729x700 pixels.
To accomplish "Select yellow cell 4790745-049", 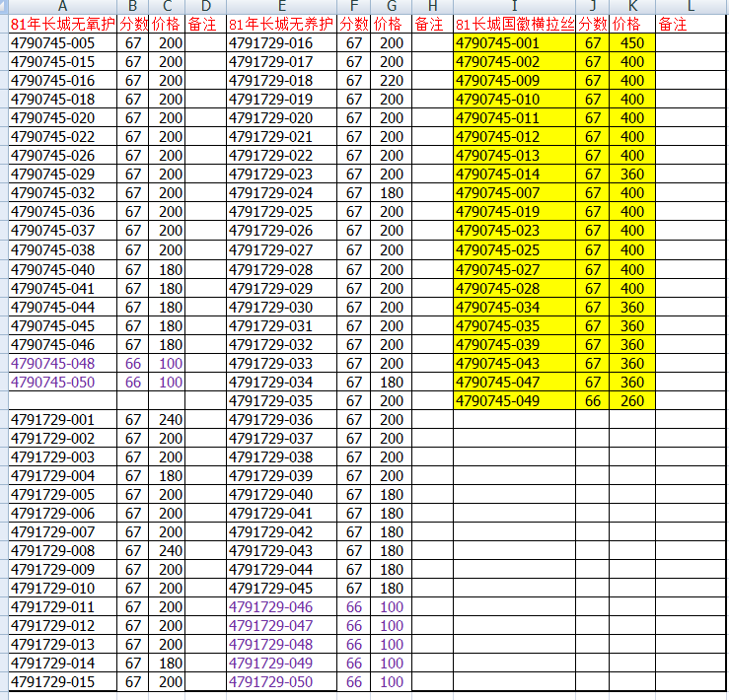I will point(514,400).
